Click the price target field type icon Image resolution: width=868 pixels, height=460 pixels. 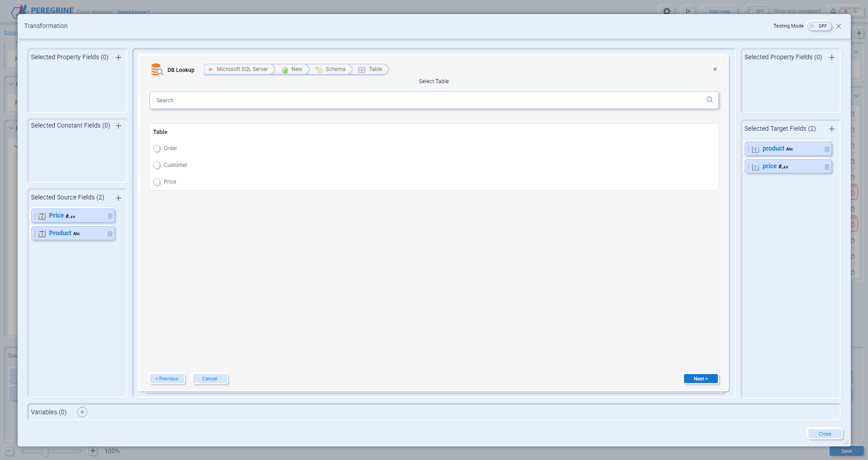(755, 167)
